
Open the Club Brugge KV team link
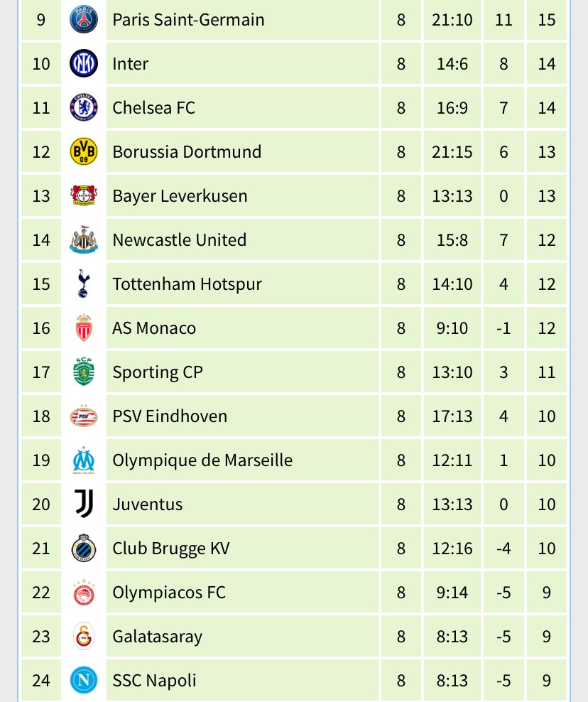click(170, 549)
